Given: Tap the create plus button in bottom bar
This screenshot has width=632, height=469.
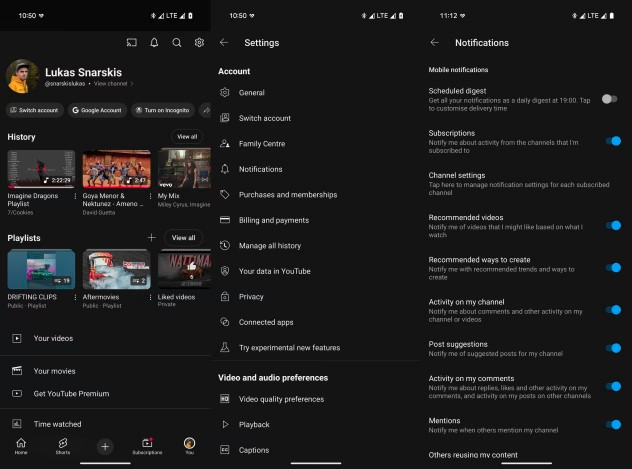Looking at the screenshot, I should pos(105,446).
